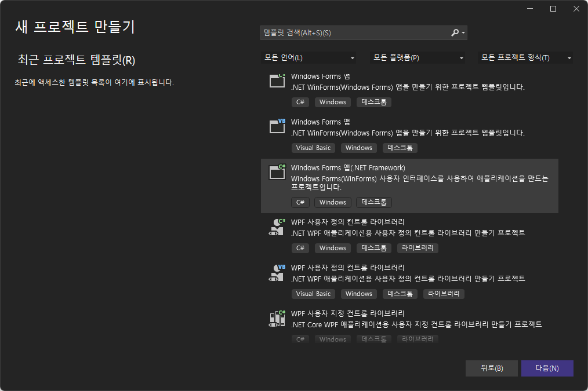Click the magnifier search icon in template search
Screen dimensions: 588x391
point(455,32)
